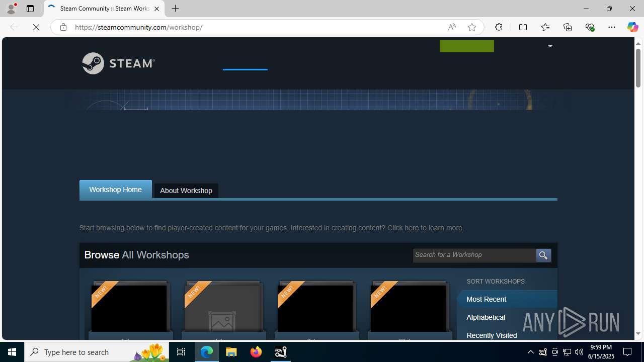The height and width of the screenshot is (362, 644).
Task: Click the Steam logo
Action: coord(119,63)
